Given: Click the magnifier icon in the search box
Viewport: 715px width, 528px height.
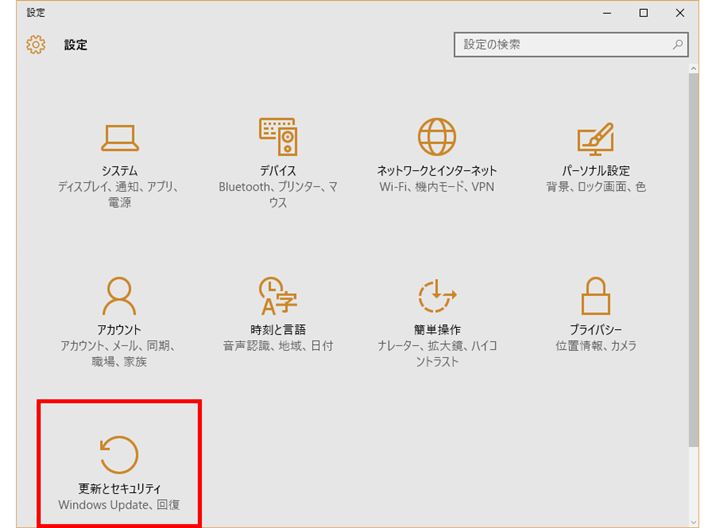Looking at the screenshot, I should [678, 45].
